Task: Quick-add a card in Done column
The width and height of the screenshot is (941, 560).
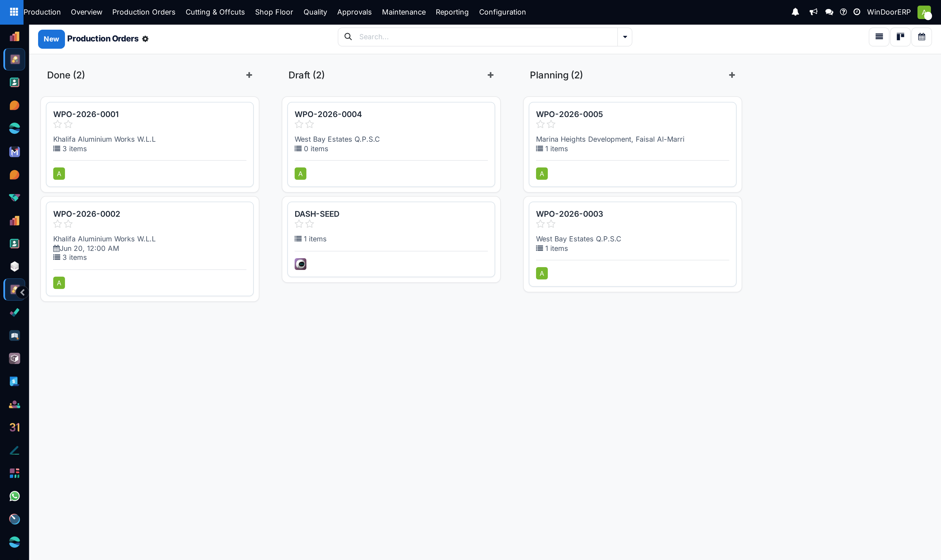Action: (x=249, y=75)
